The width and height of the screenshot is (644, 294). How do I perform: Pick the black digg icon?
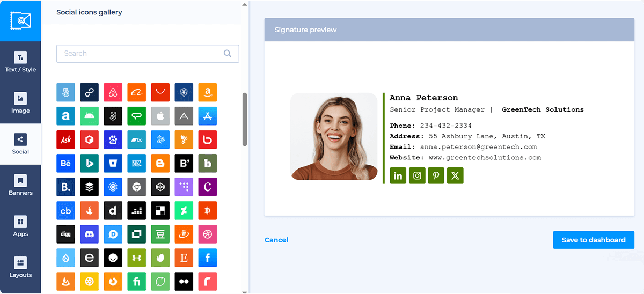65,234
